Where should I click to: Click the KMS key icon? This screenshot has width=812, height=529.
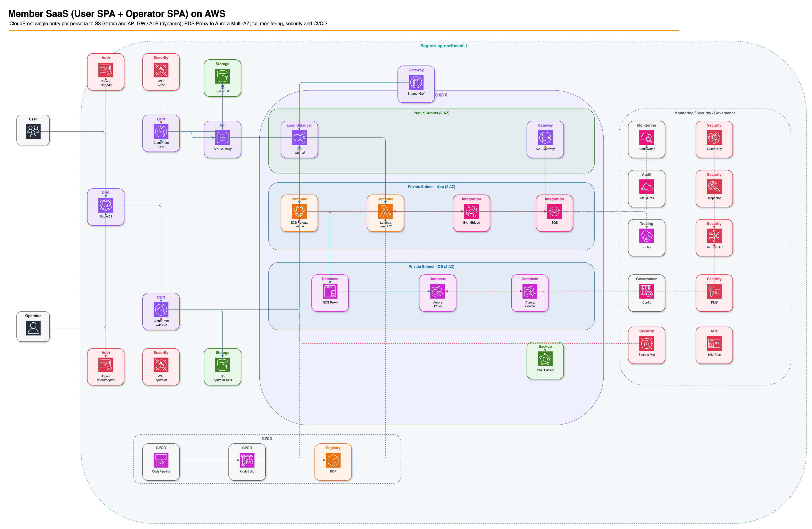pos(714,291)
